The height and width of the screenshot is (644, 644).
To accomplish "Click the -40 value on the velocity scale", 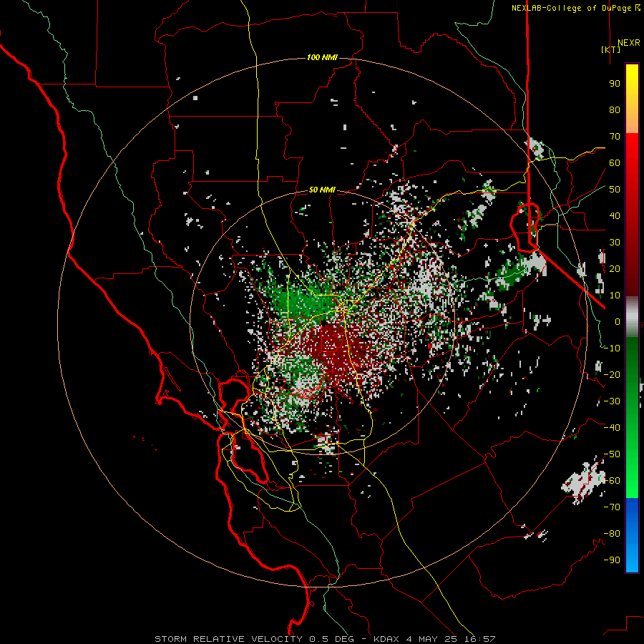I will (612, 428).
